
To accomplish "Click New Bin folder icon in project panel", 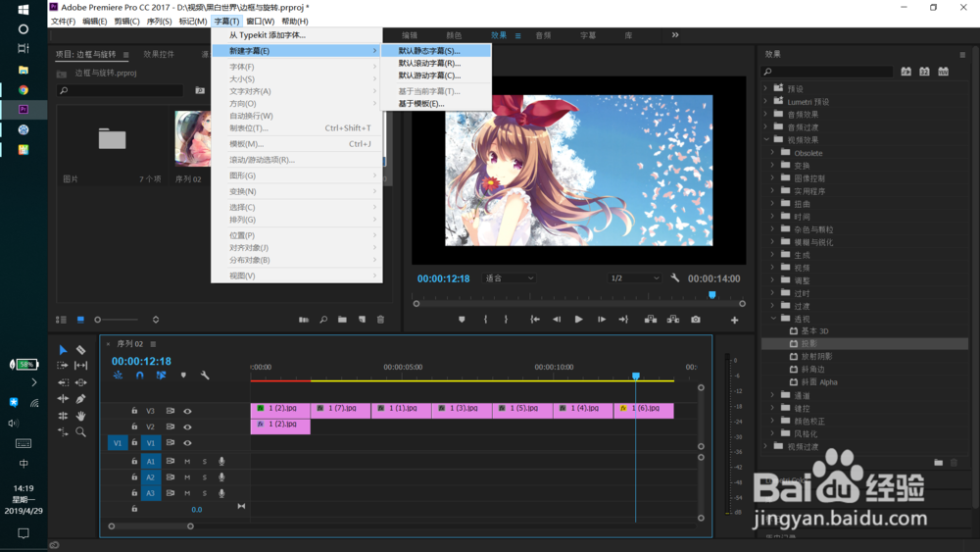I will tap(342, 320).
